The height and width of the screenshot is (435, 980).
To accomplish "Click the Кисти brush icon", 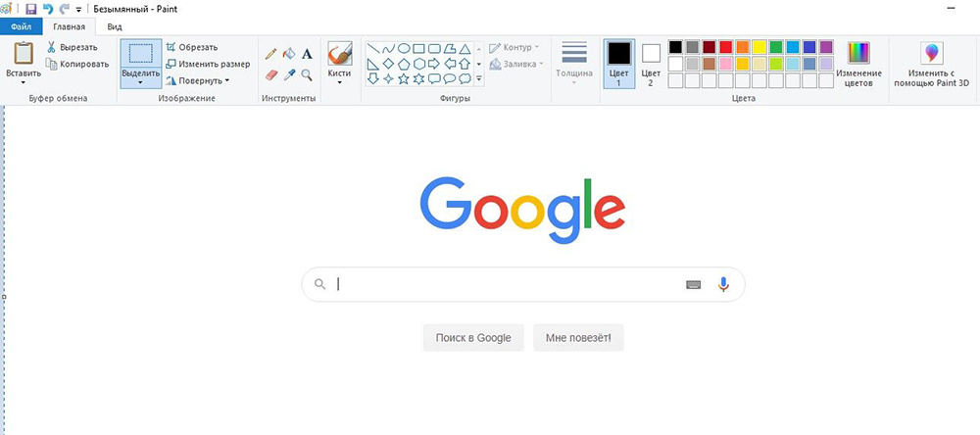I will (340, 54).
